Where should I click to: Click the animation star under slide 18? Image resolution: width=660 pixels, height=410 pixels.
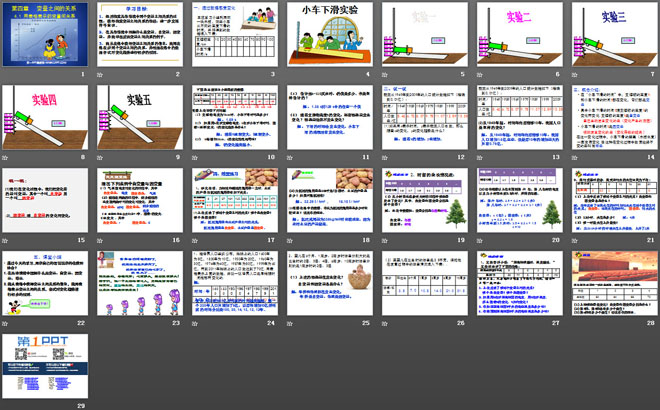290,240
